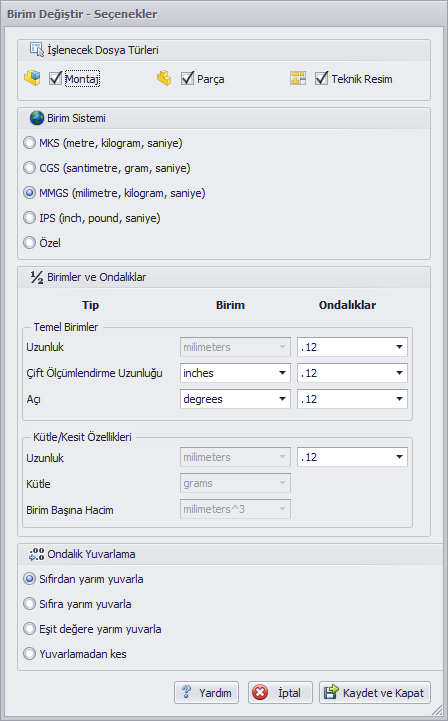Open Kütle/Kesit Uzunluk decimals dropdown
The height and width of the screenshot is (721, 448).
click(x=352, y=457)
